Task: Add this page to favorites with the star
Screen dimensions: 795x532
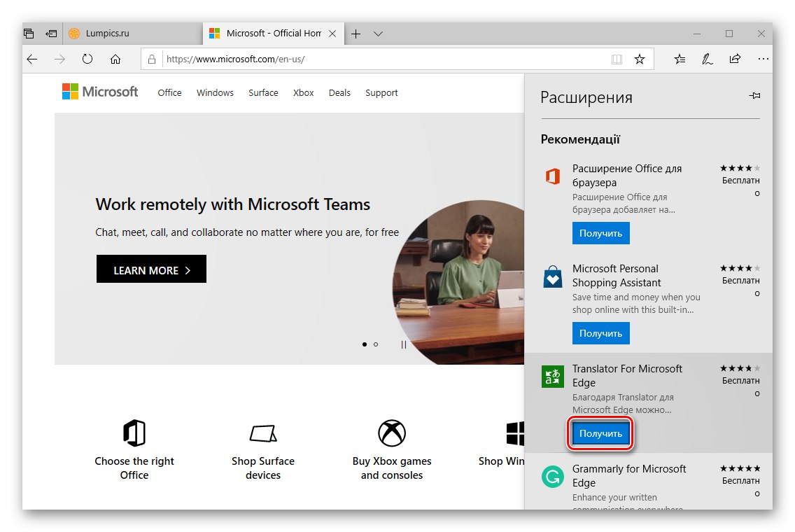Action: click(640, 59)
